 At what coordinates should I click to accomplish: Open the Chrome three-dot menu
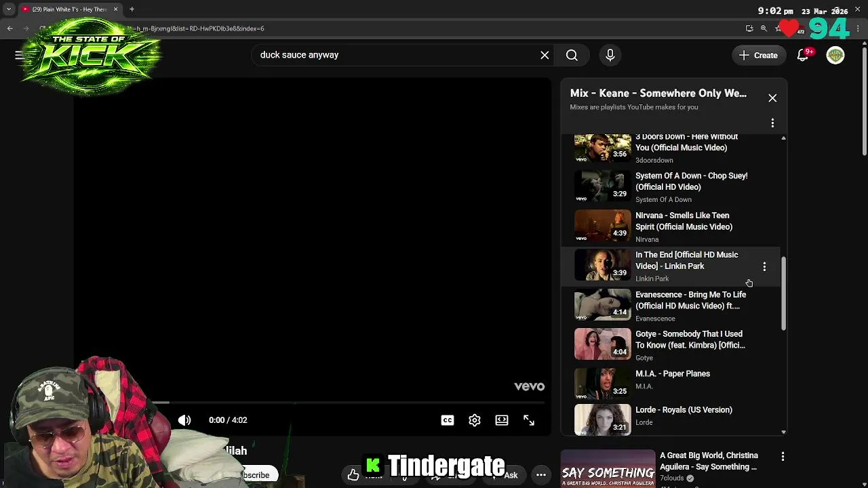point(859,28)
